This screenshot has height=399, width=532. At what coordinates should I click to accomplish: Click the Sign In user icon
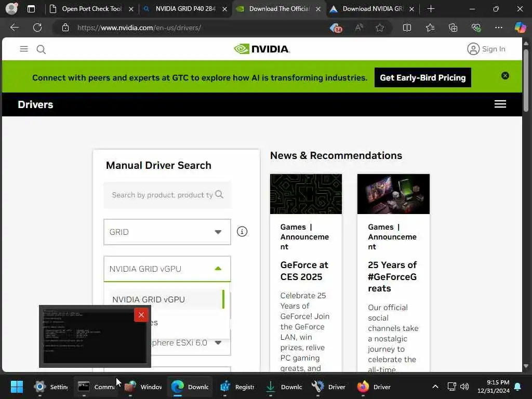(x=473, y=49)
